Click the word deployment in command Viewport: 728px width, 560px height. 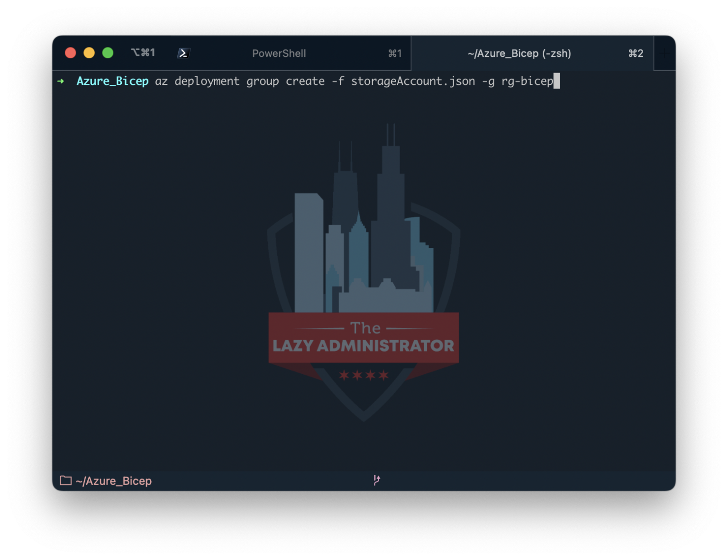tap(207, 81)
